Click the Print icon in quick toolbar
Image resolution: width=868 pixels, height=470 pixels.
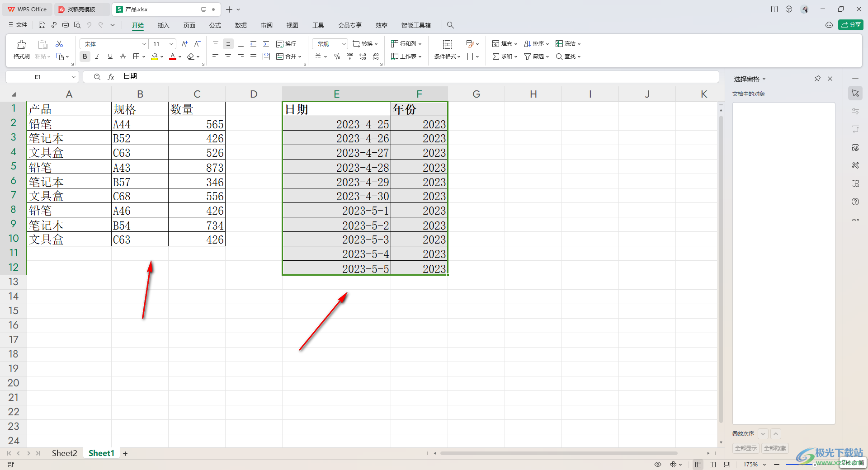pyautogui.click(x=66, y=25)
